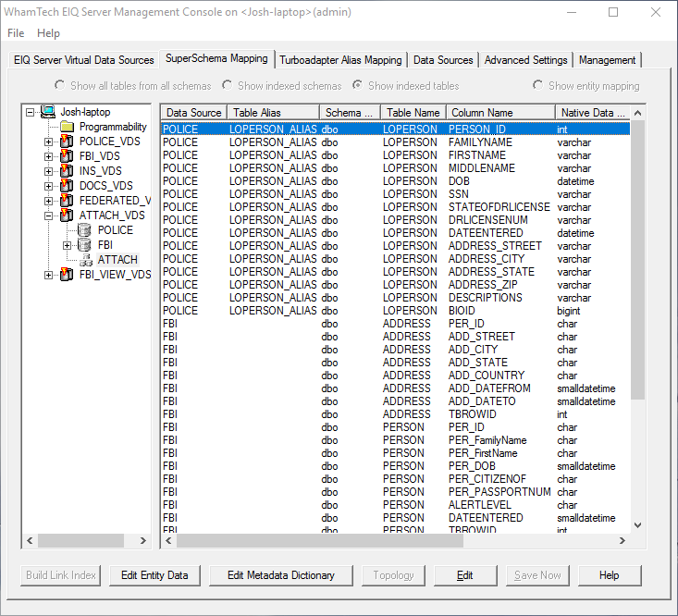The width and height of the screenshot is (678, 616).
Task: Sort by the Column Name header
Action: click(x=500, y=113)
